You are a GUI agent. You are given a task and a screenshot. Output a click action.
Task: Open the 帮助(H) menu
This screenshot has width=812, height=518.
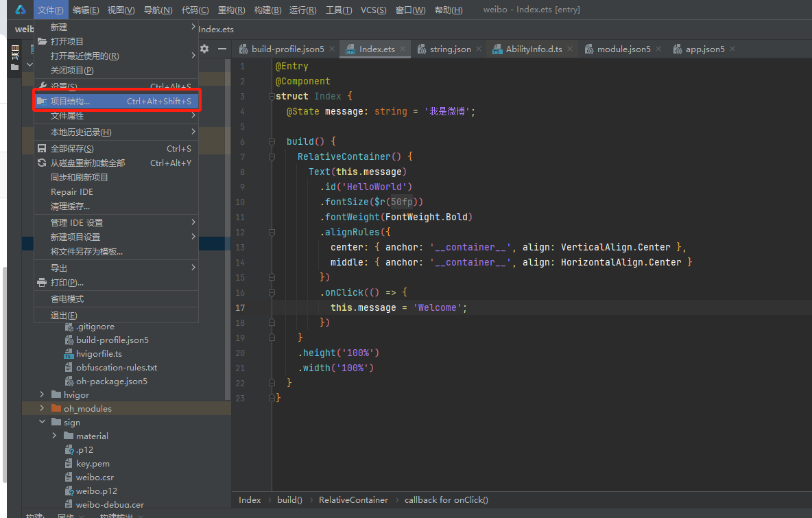(x=449, y=10)
